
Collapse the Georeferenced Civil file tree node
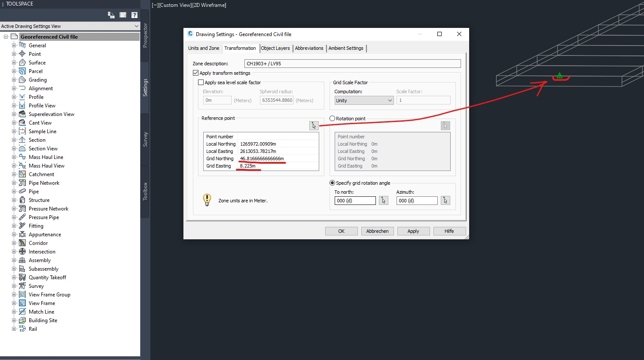(x=6, y=37)
